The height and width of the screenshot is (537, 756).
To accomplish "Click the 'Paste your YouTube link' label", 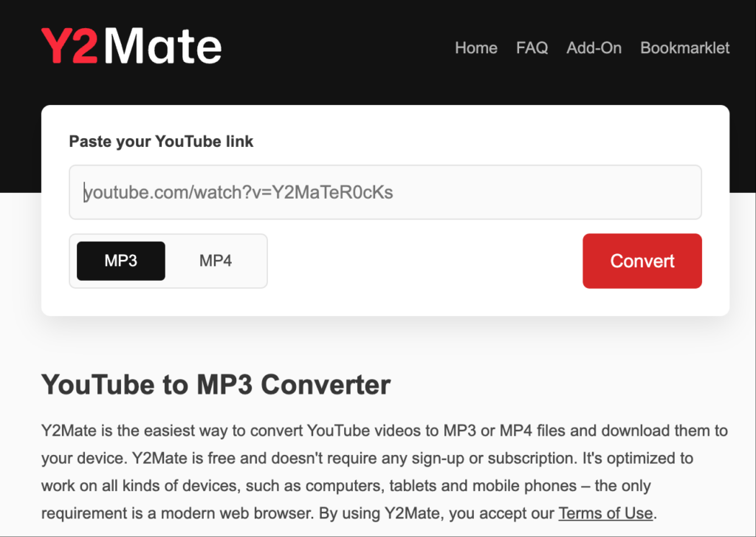I will coord(161,141).
